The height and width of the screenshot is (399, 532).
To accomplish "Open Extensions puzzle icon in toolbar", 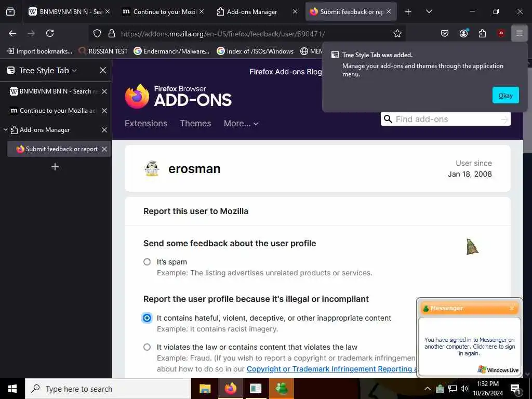I will coord(482,33).
